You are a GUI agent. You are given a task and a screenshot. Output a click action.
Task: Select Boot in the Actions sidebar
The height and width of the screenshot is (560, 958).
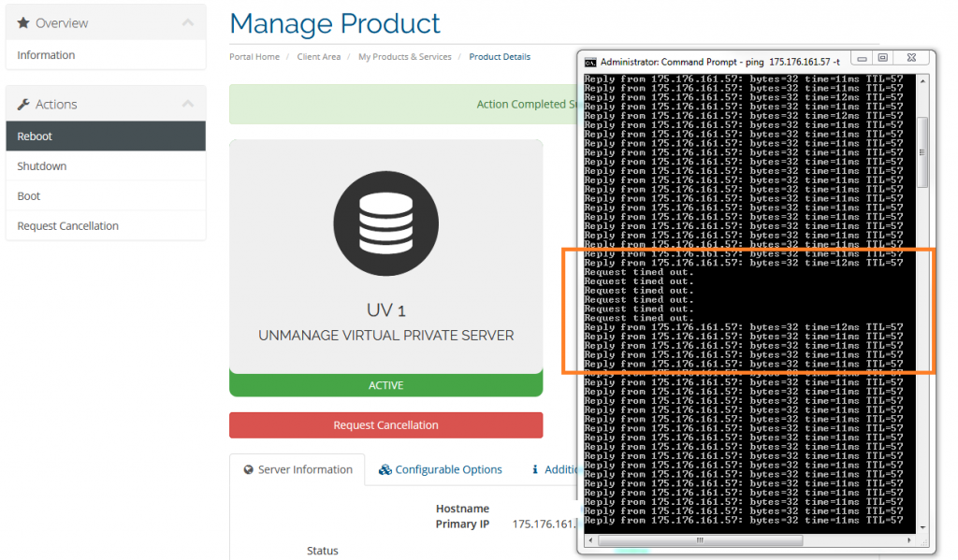(x=29, y=196)
